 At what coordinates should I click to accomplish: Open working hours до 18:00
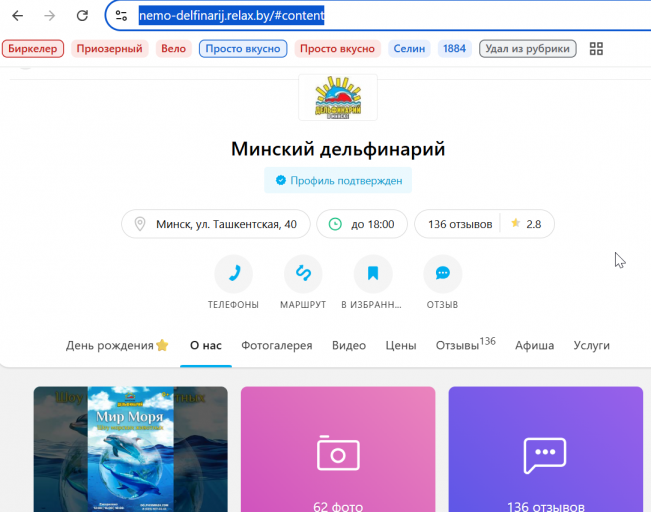click(x=362, y=224)
